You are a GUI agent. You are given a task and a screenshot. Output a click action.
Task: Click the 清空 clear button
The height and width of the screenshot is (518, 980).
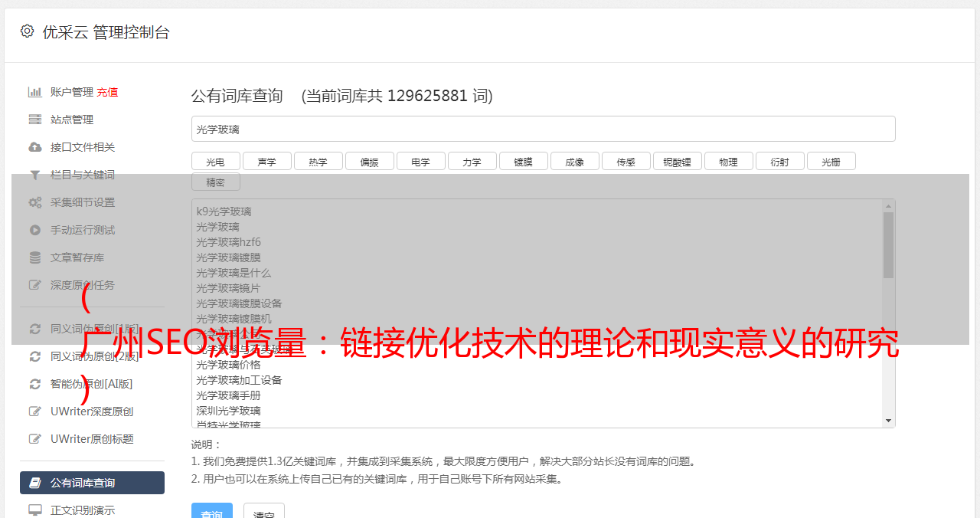tap(264, 511)
